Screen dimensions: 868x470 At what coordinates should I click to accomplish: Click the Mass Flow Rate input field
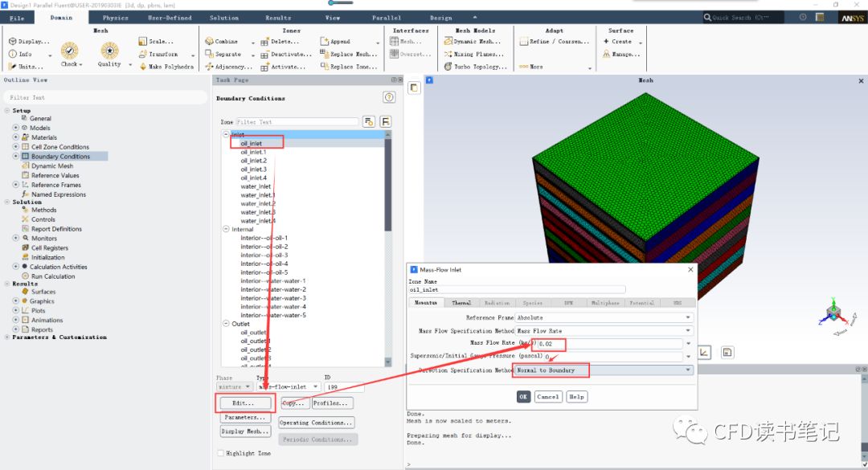[x=609, y=344]
